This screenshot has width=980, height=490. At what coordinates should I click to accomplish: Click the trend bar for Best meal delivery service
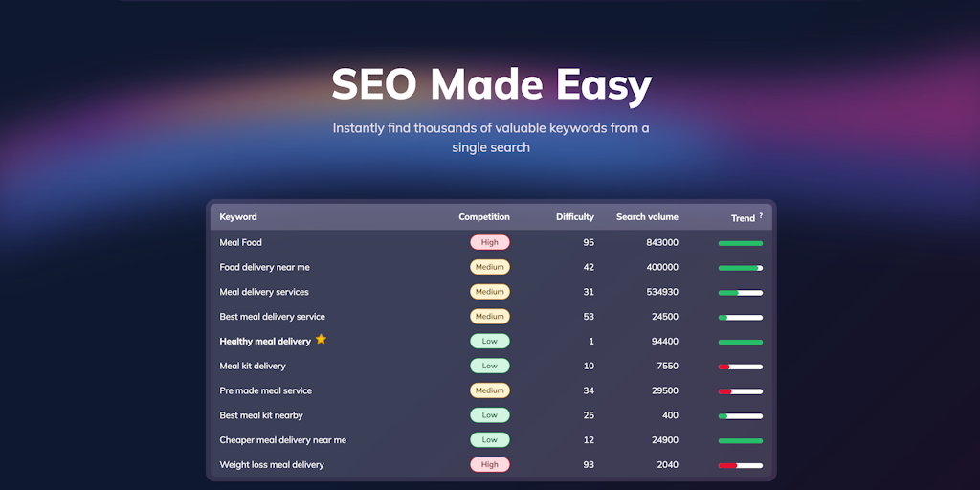(741, 318)
